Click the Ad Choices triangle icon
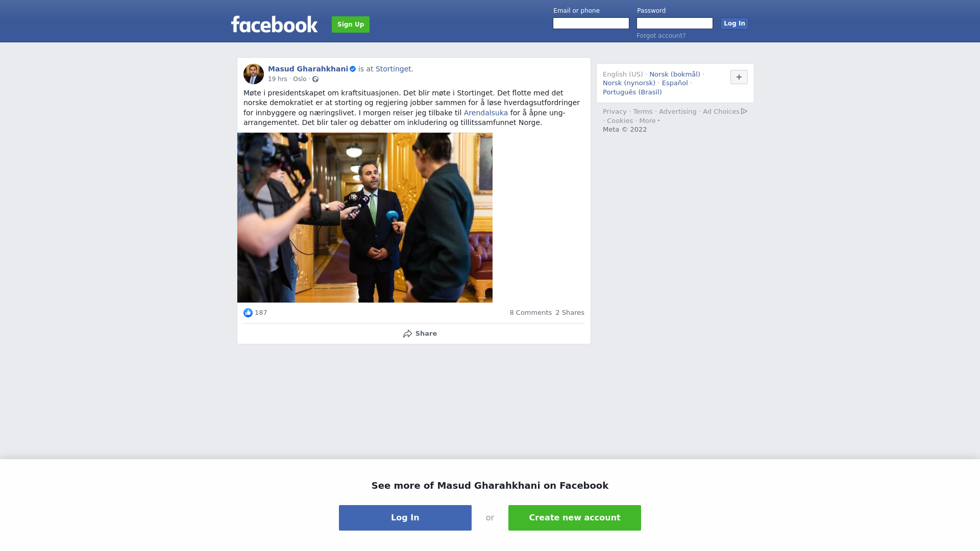 [744, 111]
